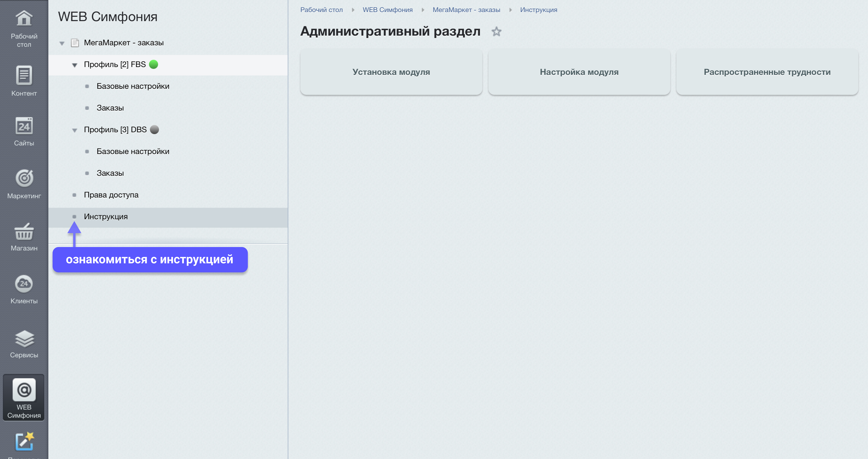
Task: Open Заказы under DBS profile
Action: [110, 173]
